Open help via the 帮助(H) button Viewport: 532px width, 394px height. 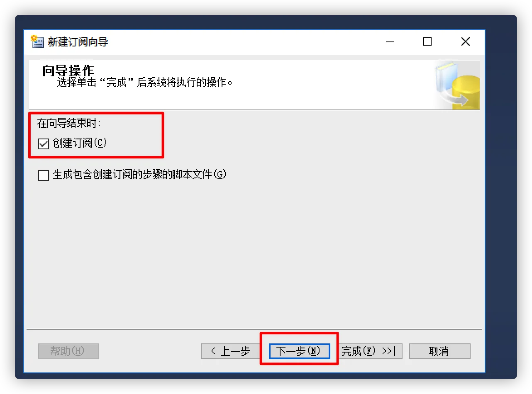coord(68,351)
